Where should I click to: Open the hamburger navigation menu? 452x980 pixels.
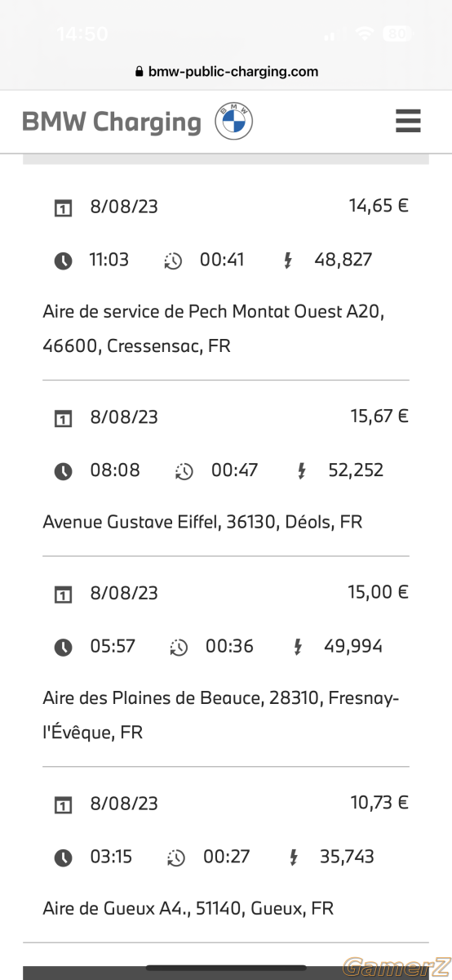[x=408, y=121]
